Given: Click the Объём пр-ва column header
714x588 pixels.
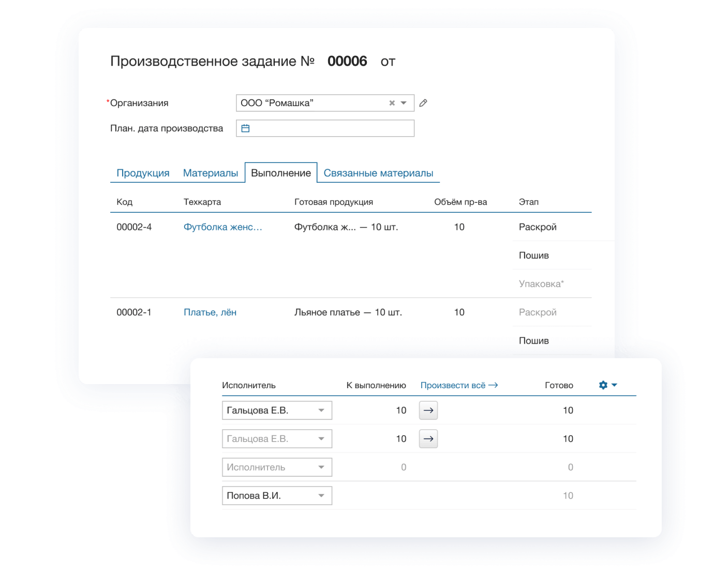Looking at the screenshot, I should point(460,202).
